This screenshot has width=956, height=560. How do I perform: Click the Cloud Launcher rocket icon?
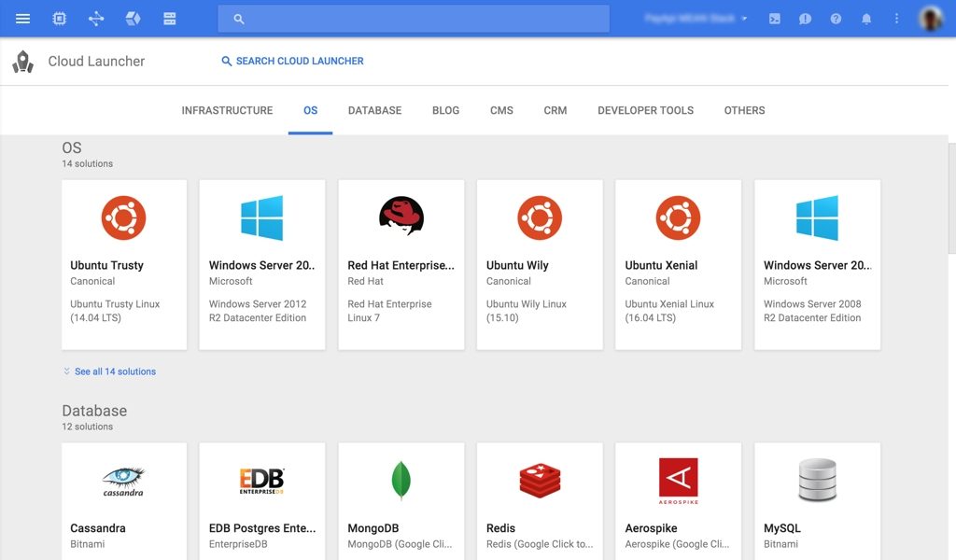[x=23, y=62]
